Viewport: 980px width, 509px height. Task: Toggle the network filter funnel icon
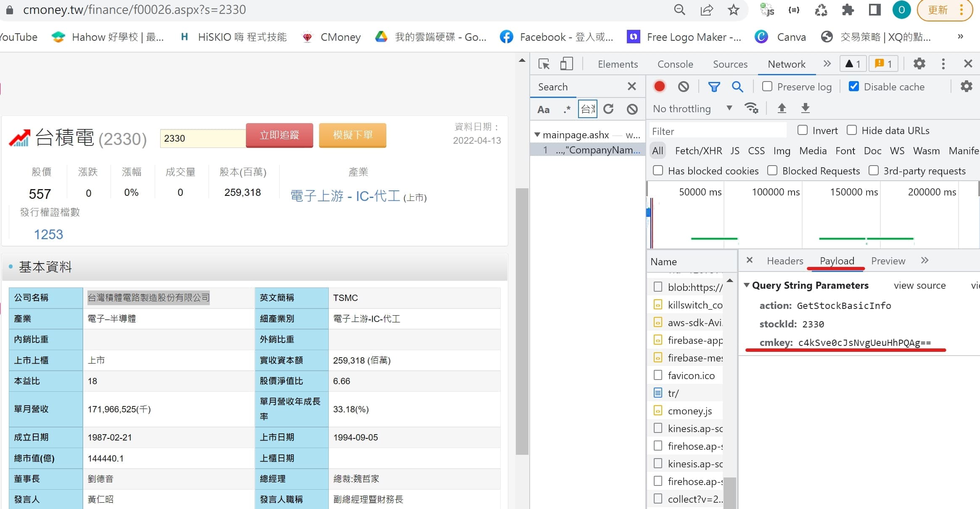tap(714, 87)
